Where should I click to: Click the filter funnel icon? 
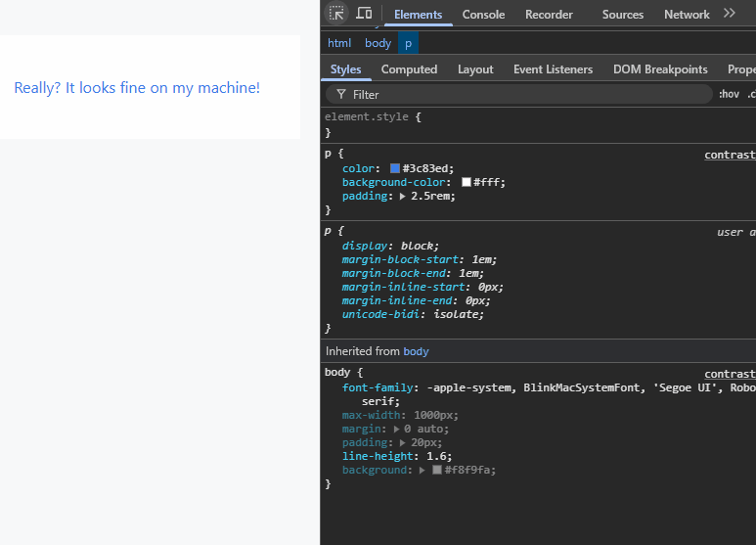coord(341,94)
